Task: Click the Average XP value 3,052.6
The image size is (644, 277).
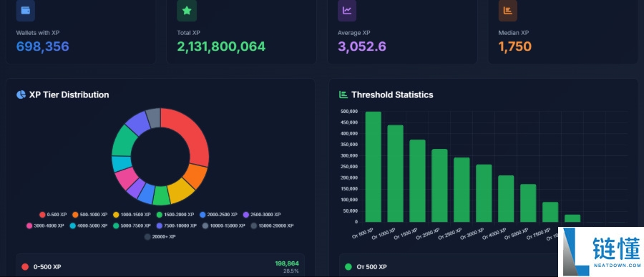Action: 362,47
